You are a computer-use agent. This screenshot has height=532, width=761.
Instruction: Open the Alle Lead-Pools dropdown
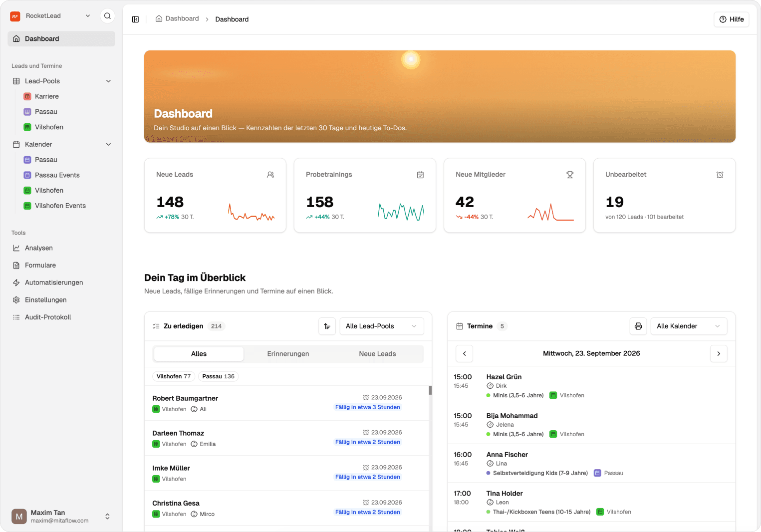pos(382,326)
